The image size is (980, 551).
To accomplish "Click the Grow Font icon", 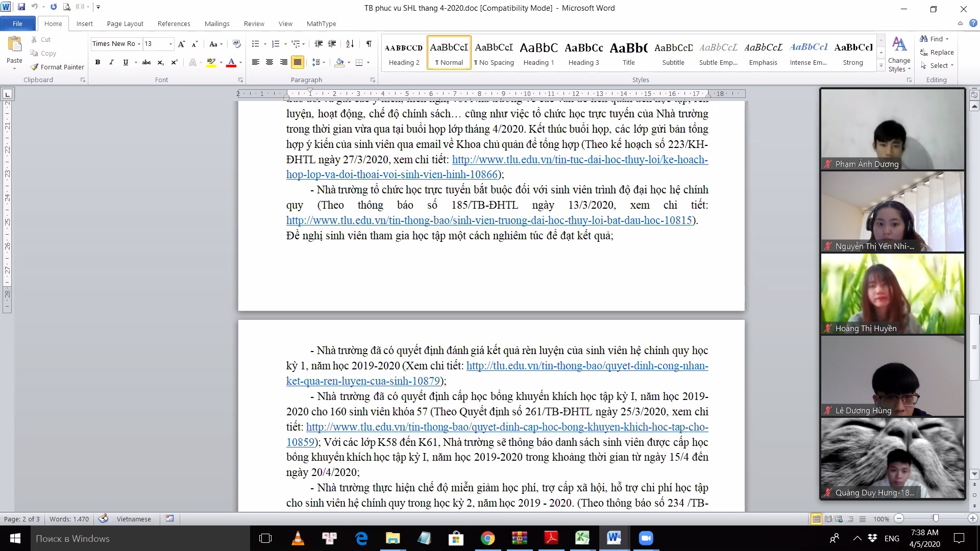I will point(181,44).
